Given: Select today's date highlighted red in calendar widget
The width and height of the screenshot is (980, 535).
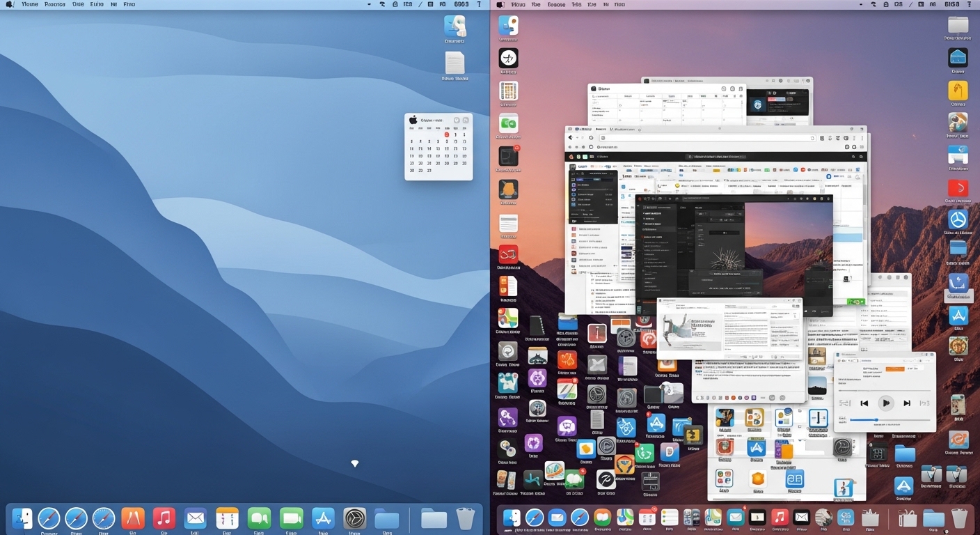Looking at the screenshot, I should pyautogui.click(x=446, y=134).
